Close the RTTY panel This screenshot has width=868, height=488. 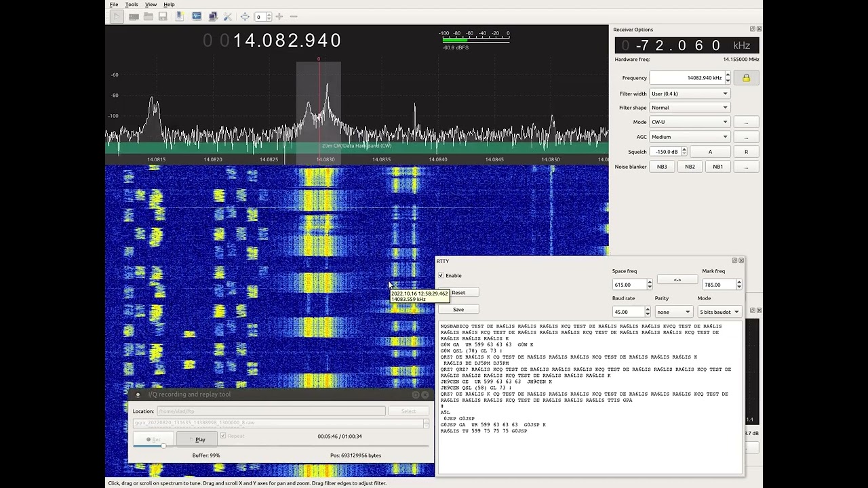click(741, 260)
